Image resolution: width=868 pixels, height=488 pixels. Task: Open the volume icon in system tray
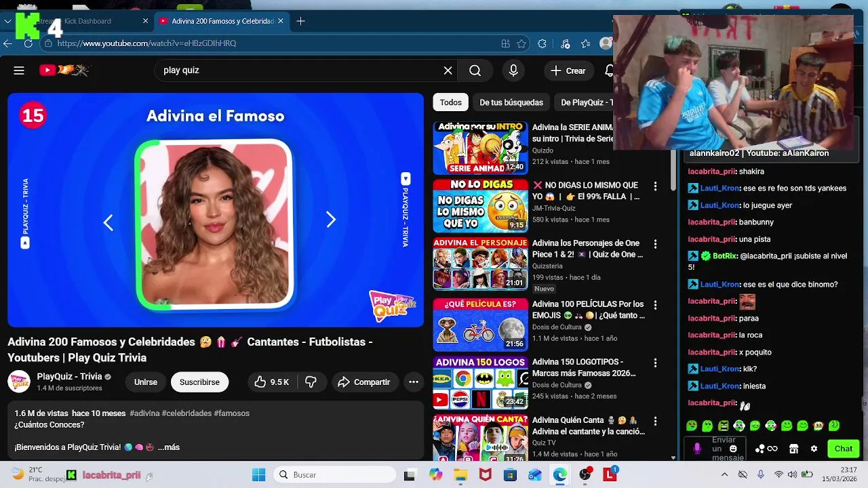pos(793,474)
